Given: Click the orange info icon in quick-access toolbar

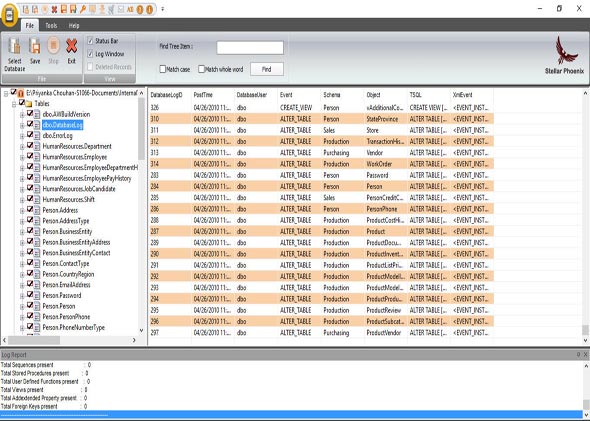Looking at the screenshot, I should click(150, 9).
